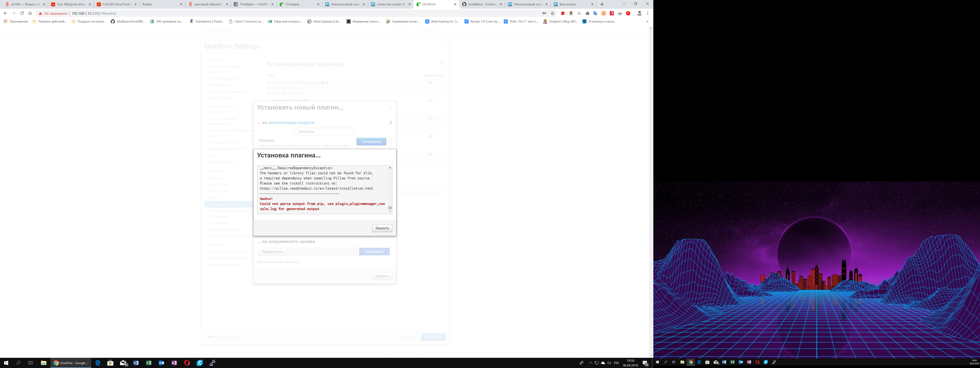The height and width of the screenshot is (368, 980).
Task: Go to browser home page
Action: (x=30, y=13)
